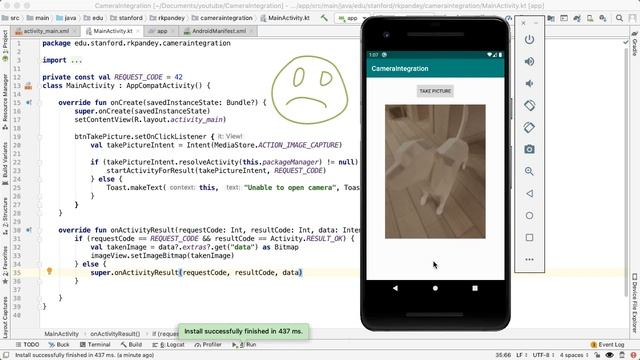Expand the folded import statements
640x360 pixels.
[76, 60]
